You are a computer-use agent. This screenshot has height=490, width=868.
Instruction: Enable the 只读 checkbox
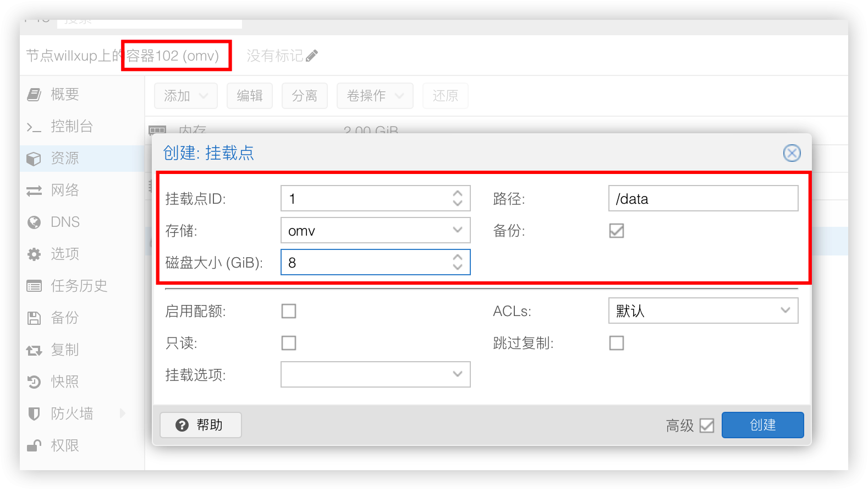click(289, 343)
